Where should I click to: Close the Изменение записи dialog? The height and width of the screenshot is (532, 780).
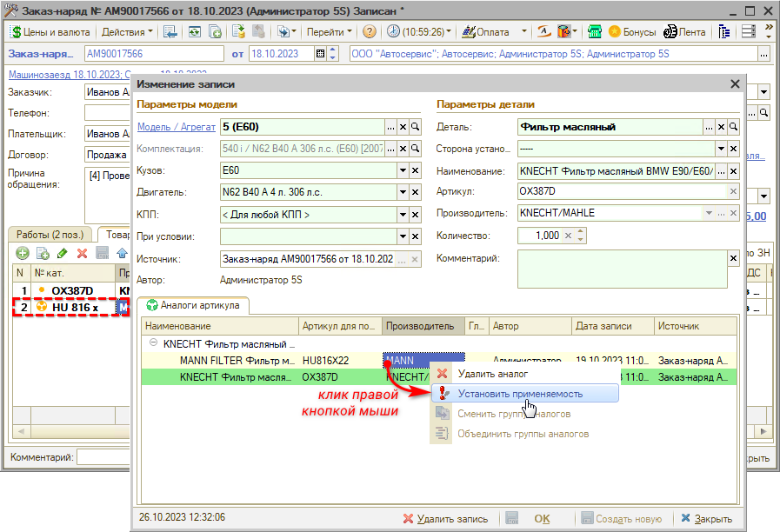pyautogui.click(x=736, y=84)
